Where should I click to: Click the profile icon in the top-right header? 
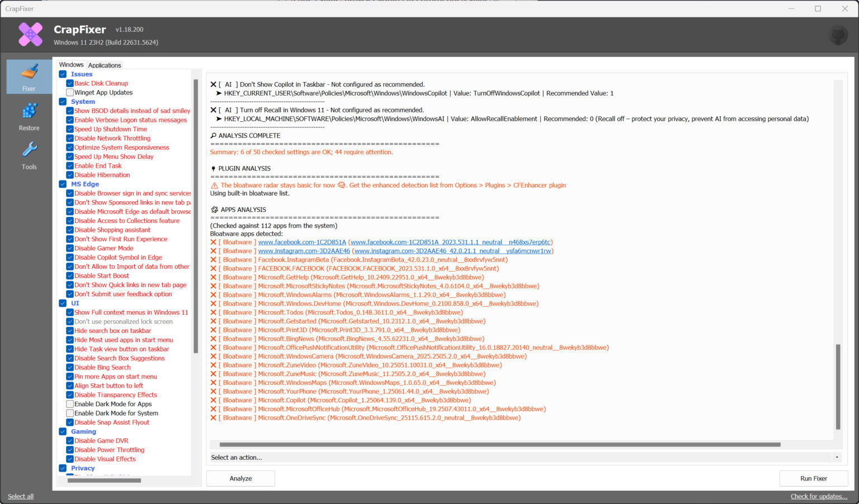(838, 34)
